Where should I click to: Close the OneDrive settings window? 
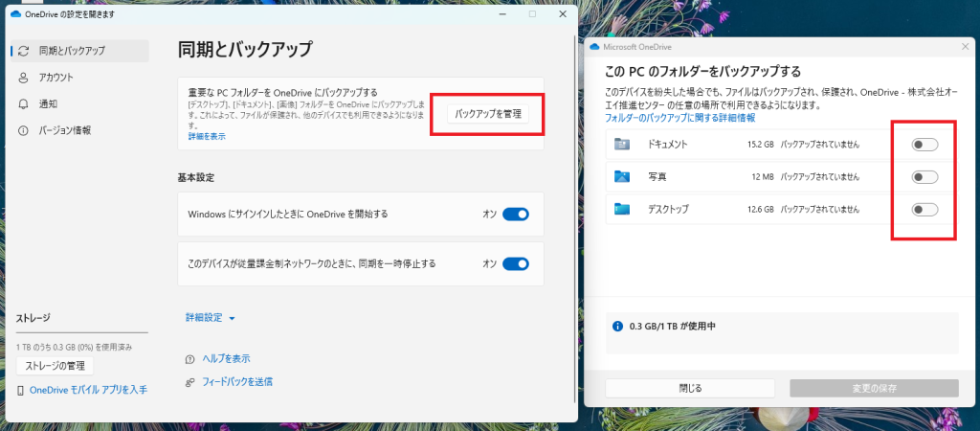click(563, 13)
